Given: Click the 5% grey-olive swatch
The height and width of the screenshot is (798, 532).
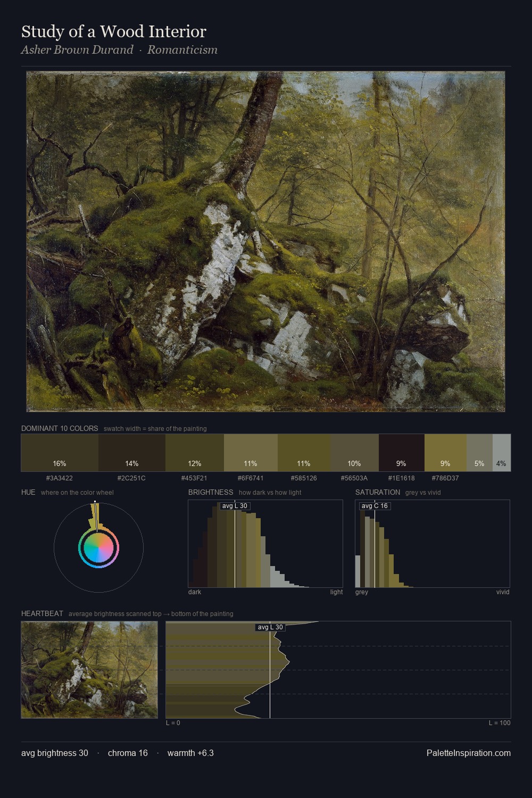Looking at the screenshot, I should [479, 453].
